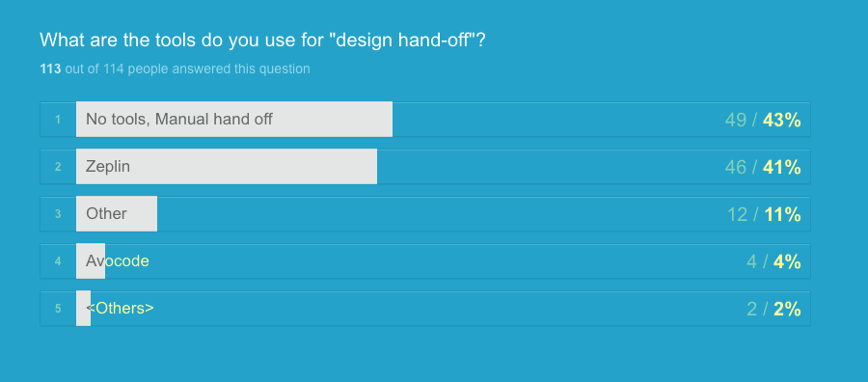Click the 49 / 43% result count

763,120
